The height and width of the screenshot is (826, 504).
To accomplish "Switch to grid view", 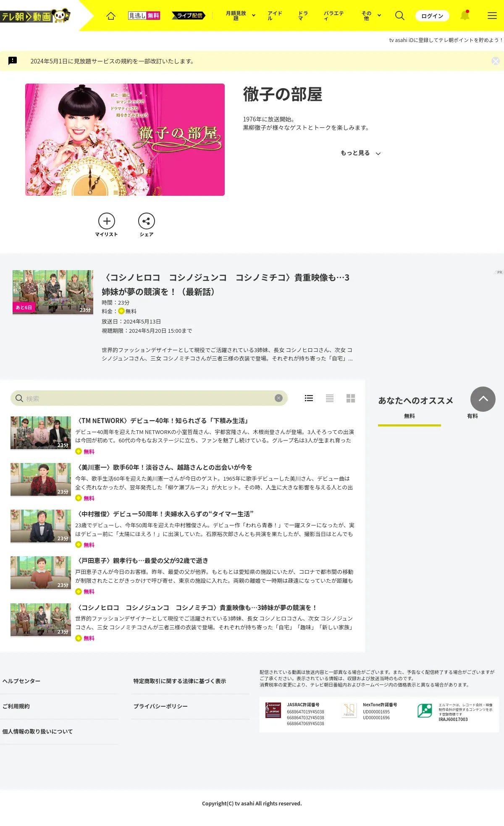I will pos(351,398).
